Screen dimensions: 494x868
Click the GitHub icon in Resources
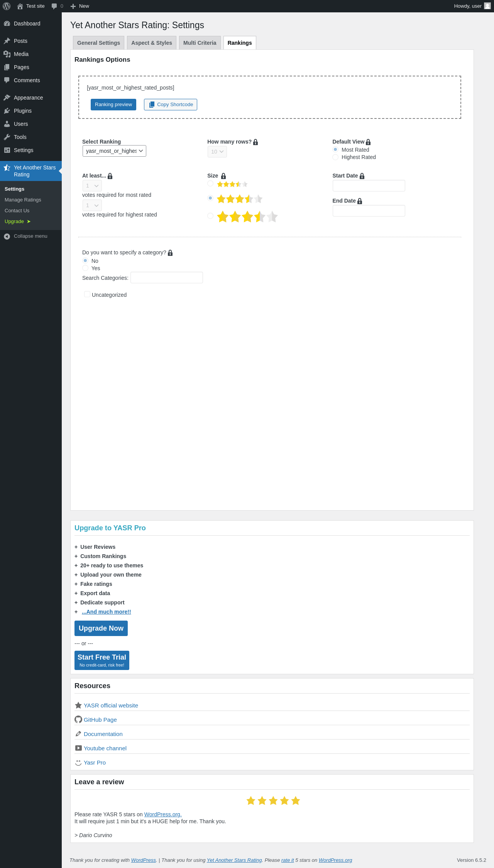(78, 719)
